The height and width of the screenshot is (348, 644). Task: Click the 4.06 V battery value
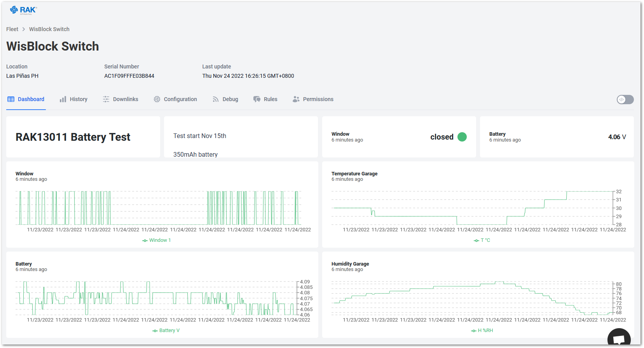[x=617, y=137]
